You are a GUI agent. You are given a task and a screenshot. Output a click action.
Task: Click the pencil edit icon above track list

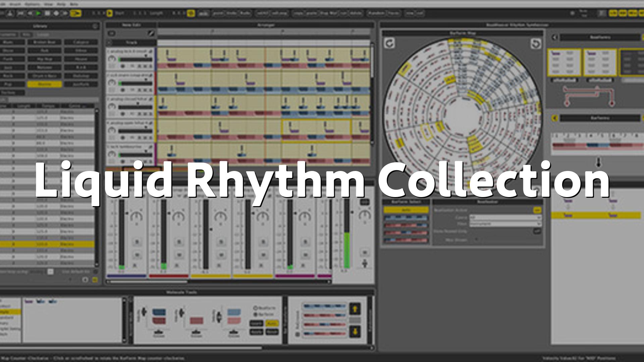point(151,34)
